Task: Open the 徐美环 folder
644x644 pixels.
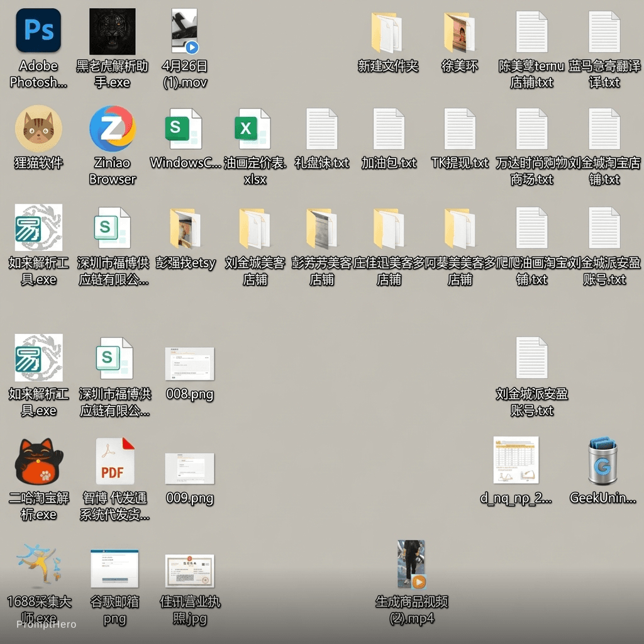Action: pyautogui.click(x=459, y=33)
